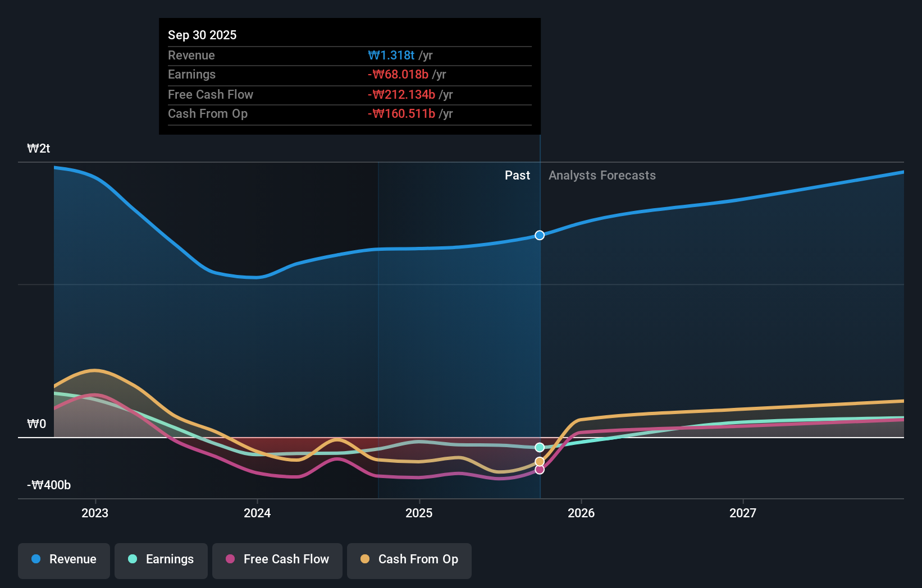Click the orange Cash From Op marker on the chart
The height and width of the screenshot is (588, 922).
click(540, 461)
